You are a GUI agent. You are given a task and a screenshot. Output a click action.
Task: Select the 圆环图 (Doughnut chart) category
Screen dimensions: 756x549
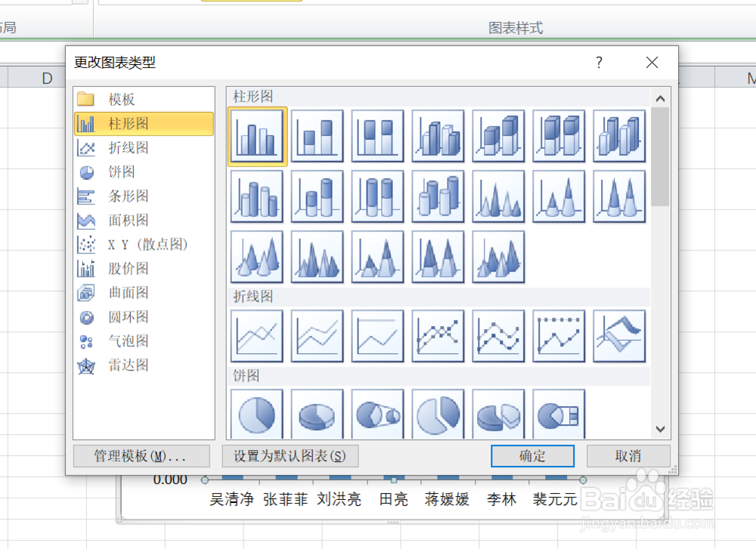point(121,317)
